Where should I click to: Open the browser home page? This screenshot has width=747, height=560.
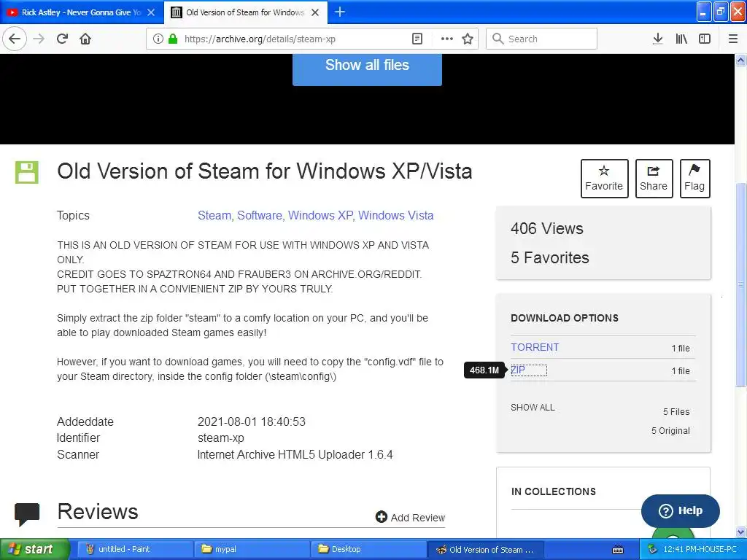pos(85,39)
